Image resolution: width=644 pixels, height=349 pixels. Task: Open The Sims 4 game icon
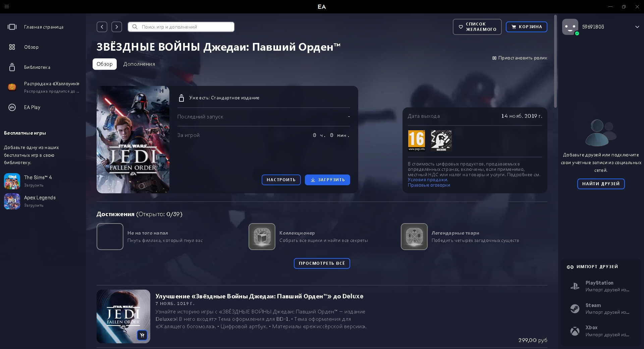(12, 181)
